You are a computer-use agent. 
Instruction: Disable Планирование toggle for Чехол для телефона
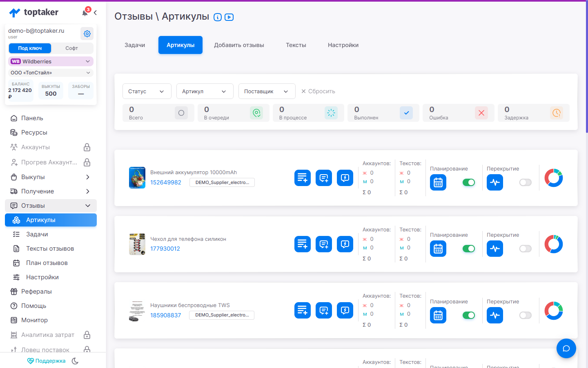tap(469, 249)
